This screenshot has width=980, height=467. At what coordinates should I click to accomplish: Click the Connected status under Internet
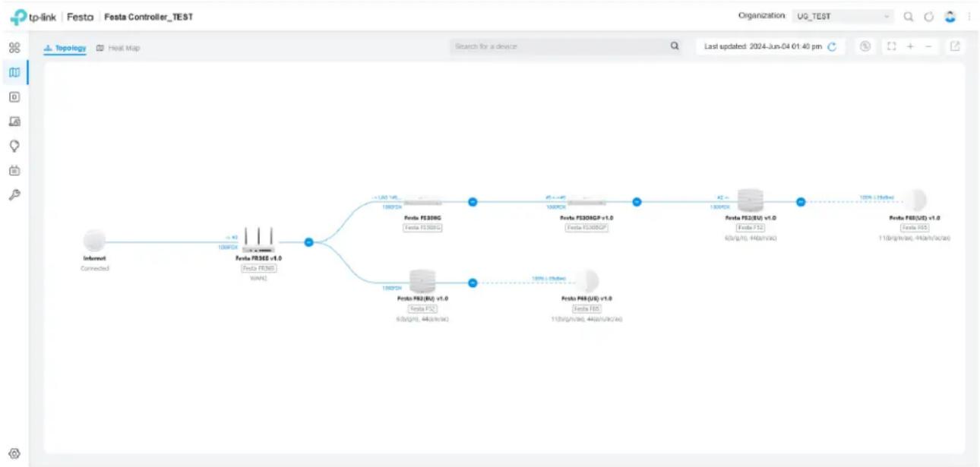(95, 268)
